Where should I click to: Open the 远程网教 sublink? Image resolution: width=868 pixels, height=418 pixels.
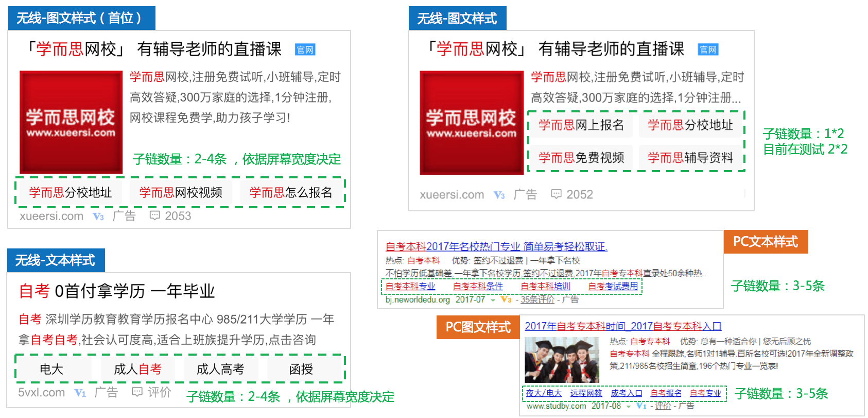coord(586,393)
